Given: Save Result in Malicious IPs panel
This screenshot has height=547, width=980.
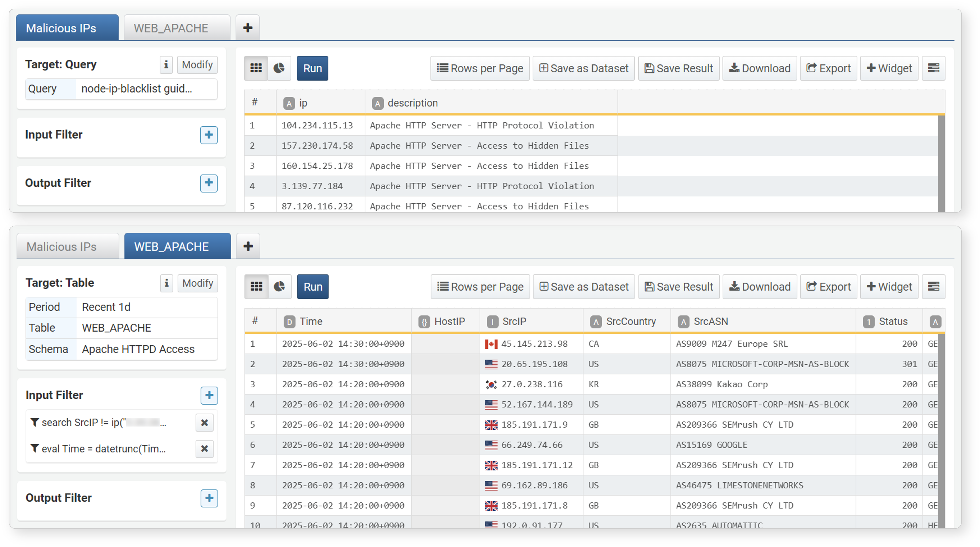Looking at the screenshot, I should [x=679, y=68].
